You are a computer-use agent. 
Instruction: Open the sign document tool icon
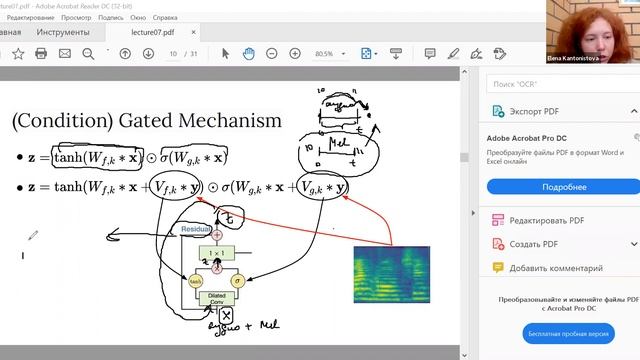click(x=476, y=53)
